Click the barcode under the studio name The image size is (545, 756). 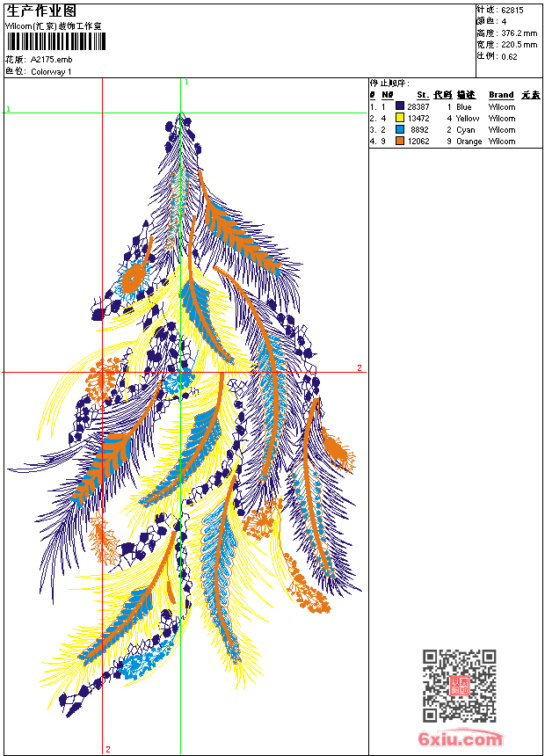(x=56, y=42)
